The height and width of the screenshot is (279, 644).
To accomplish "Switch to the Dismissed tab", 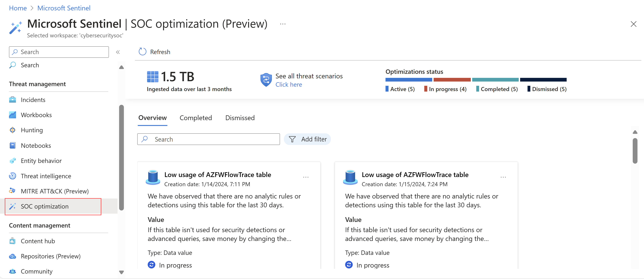I will pyautogui.click(x=240, y=117).
